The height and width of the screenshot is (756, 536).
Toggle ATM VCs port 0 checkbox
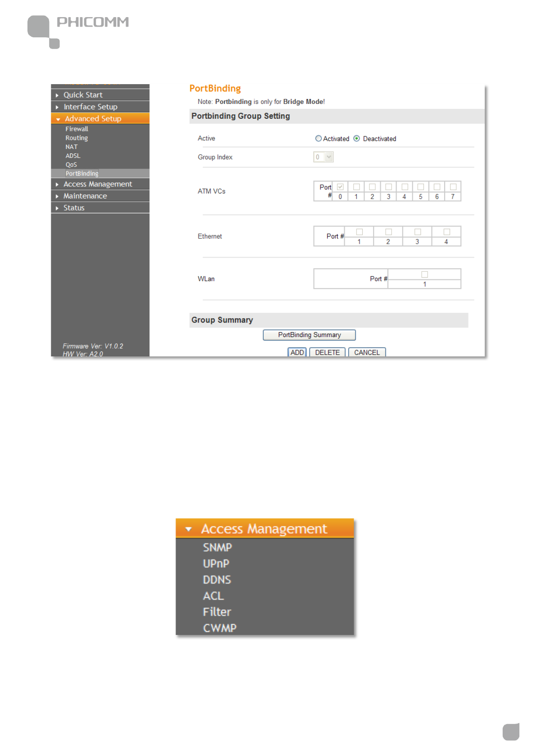340,187
